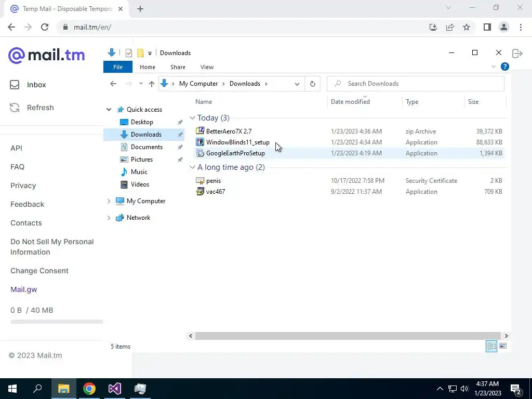Switch to details view layout icon
Image resolution: width=532 pixels, height=399 pixels.
[491, 347]
